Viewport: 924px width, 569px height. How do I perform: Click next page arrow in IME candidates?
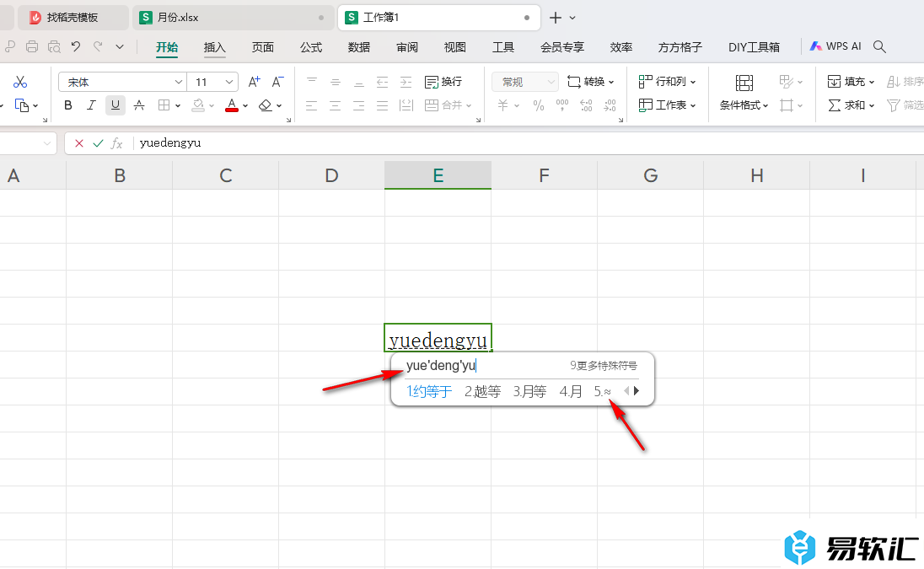click(x=637, y=390)
